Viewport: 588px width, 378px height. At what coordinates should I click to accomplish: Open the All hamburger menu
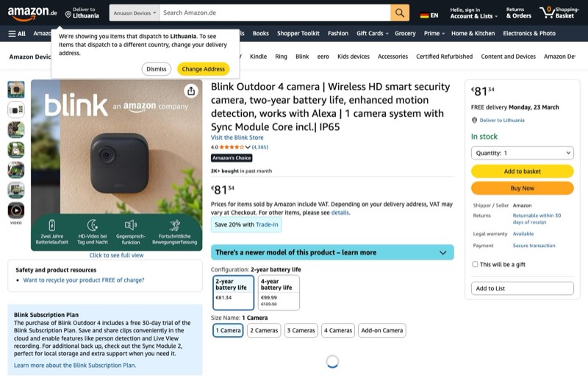(17, 33)
